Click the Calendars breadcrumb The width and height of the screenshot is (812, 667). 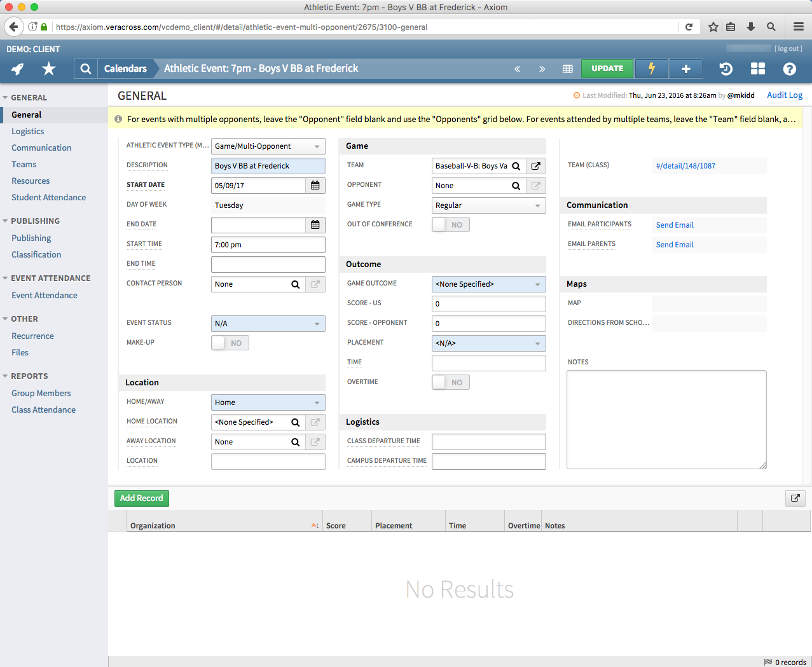click(125, 69)
